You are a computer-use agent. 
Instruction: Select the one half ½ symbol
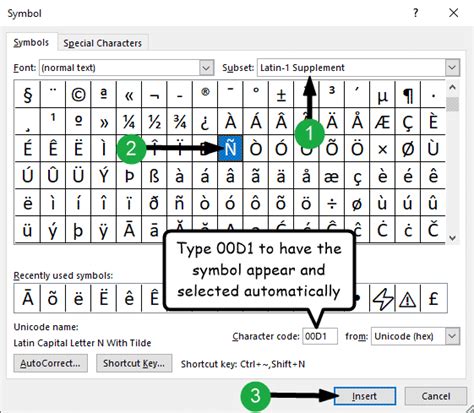click(154, 122)
